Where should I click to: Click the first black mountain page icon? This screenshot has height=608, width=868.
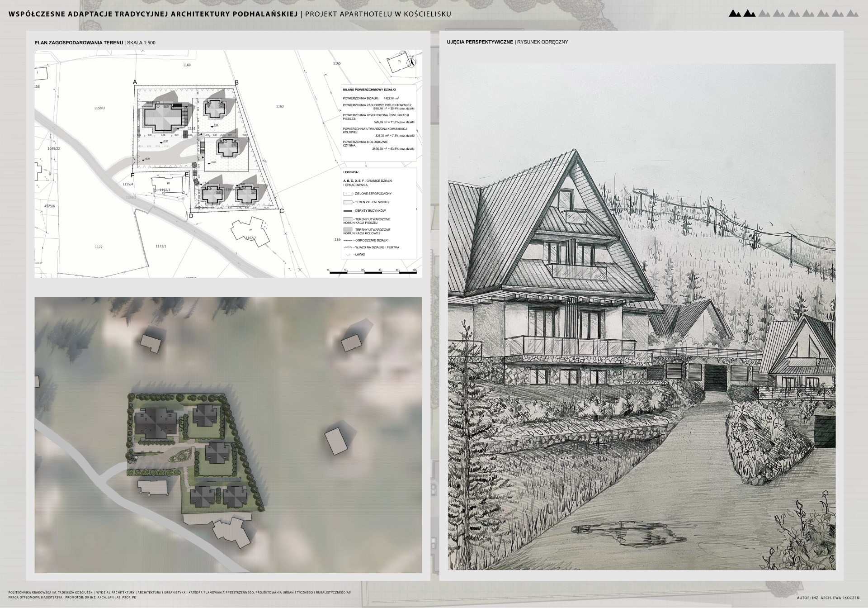(x=735, y=14)
